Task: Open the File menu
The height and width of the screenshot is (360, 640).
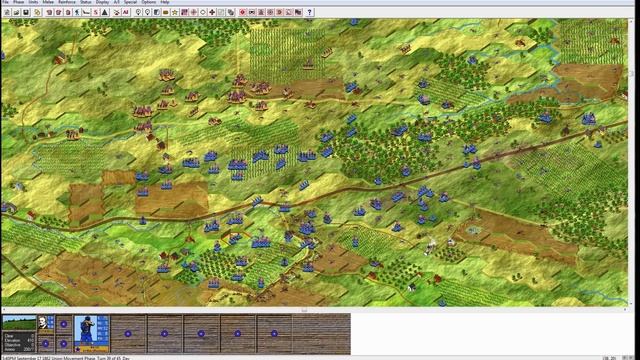Action: (5, 2)
